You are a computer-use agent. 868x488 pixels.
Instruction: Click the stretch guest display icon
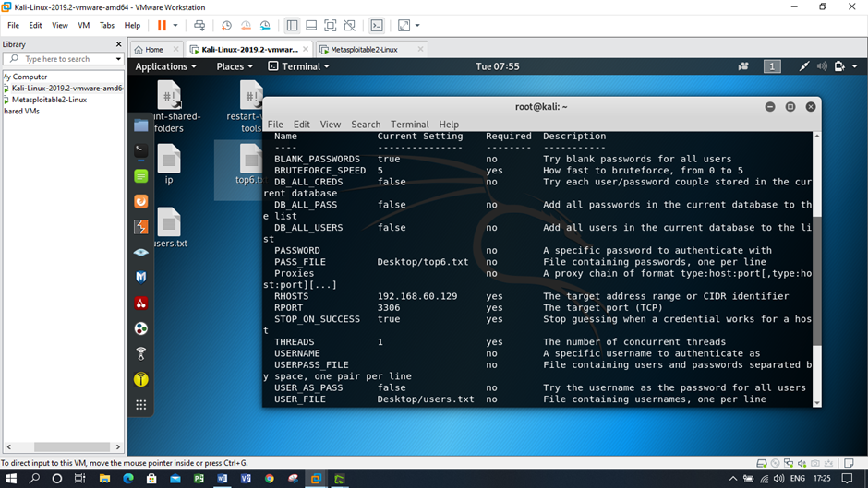[x=404, y=26]
